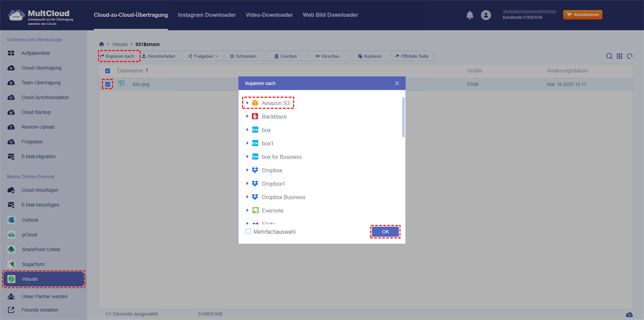Click Kopieren nach in toolbar
Viewport: 644px width, 320px height.
[118, 56]
